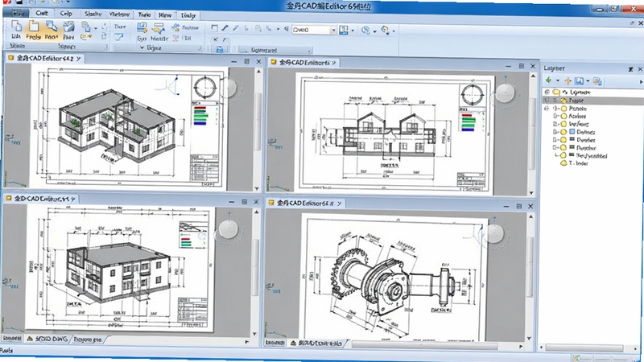Image resolution: width=644 pixels, height=362 pixels.
Task: Click the highlighted open folder icon
Action: tap(34, 27)
